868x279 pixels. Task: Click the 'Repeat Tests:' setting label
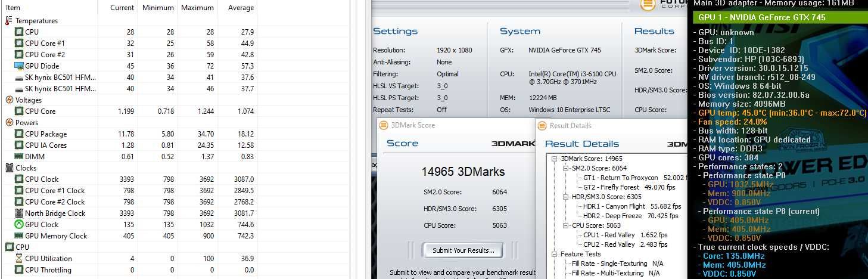392,110
